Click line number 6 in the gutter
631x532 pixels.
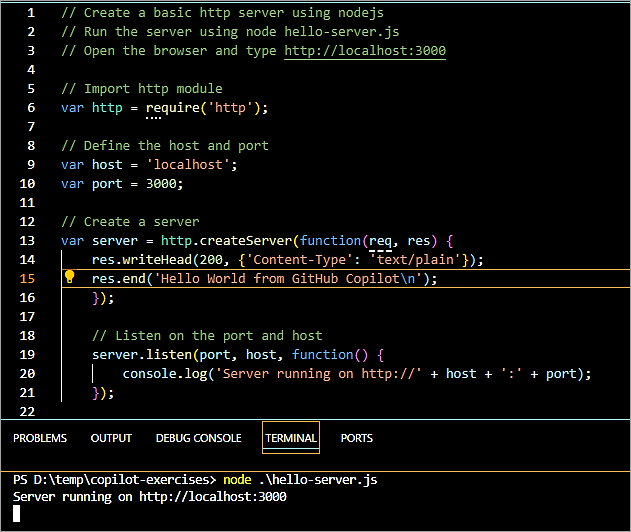[31, 108]
